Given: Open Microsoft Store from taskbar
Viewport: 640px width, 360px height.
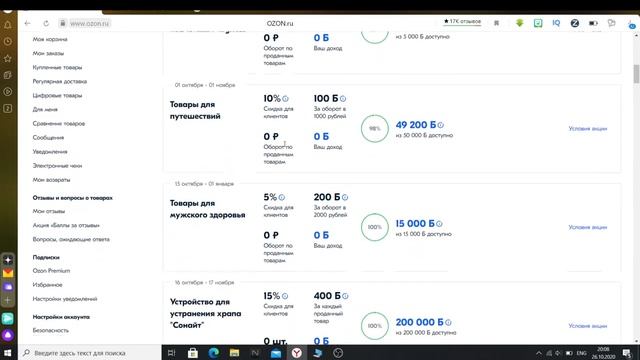Looking at the screenshot, I should click(x=193, y=353).
